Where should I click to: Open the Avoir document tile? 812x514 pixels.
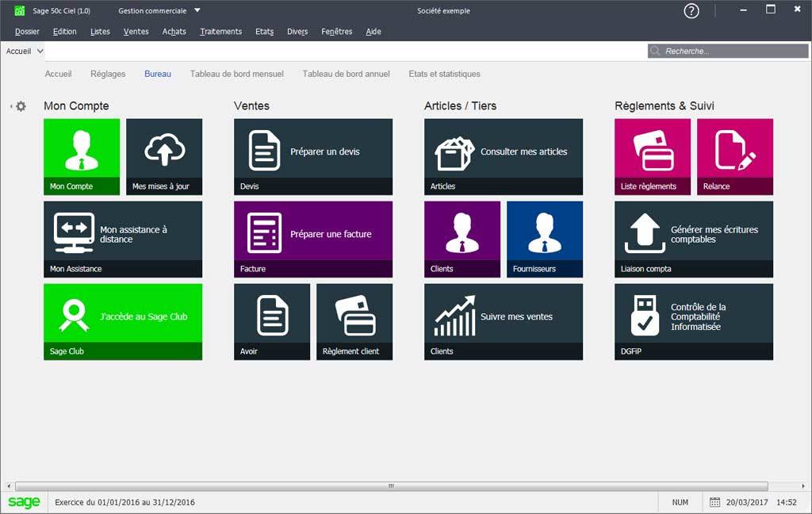click(x=272, y=321)
